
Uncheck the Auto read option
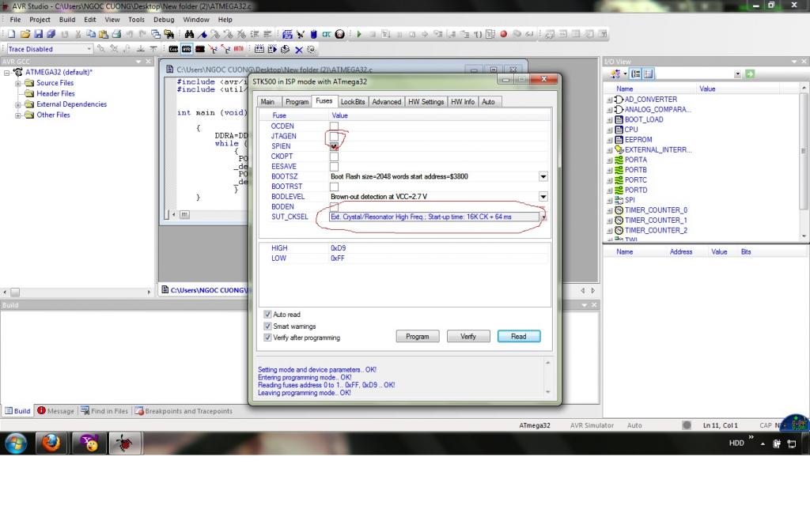click(x=267, y=315)
